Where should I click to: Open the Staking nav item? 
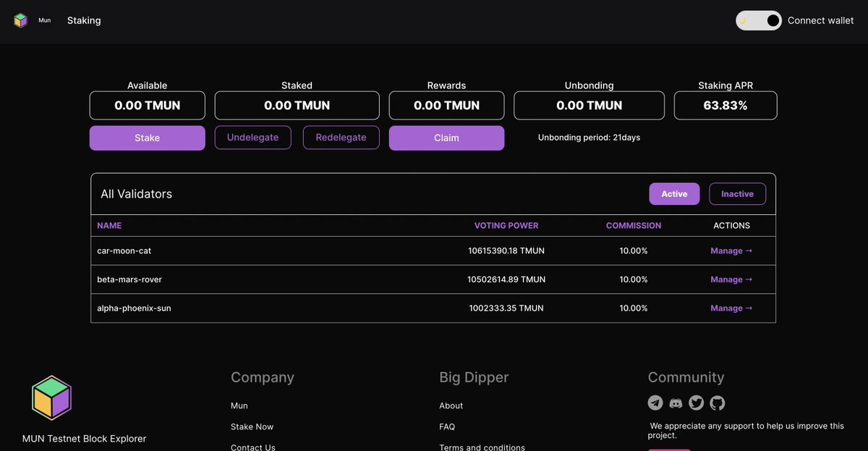84,20
